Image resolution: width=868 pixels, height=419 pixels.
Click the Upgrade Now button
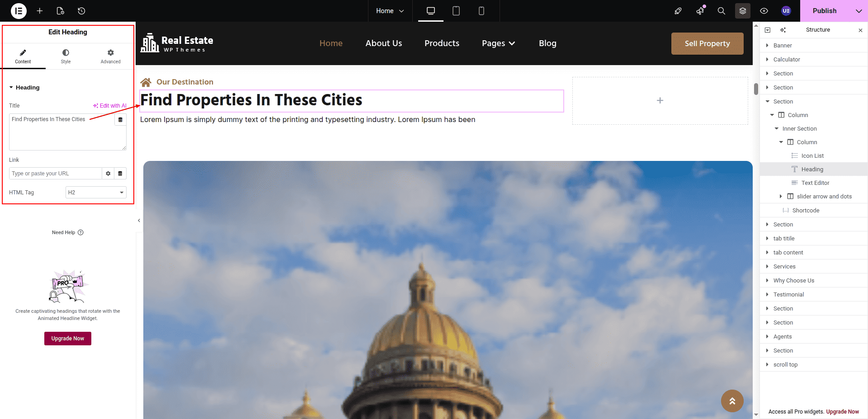(68, 339)
